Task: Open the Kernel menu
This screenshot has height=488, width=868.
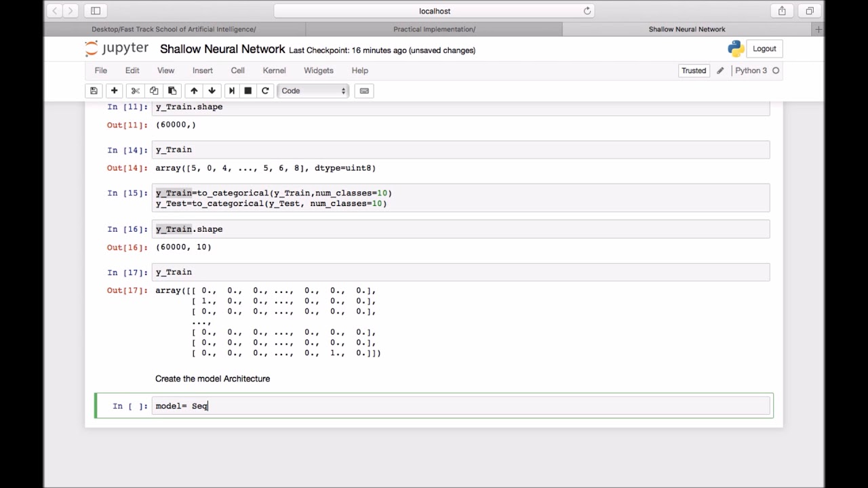Action: tap(274, 70)
